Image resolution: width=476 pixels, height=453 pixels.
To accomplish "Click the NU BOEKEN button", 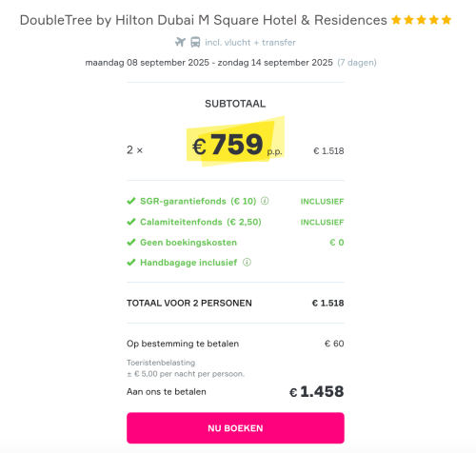I will click(235, 428).
